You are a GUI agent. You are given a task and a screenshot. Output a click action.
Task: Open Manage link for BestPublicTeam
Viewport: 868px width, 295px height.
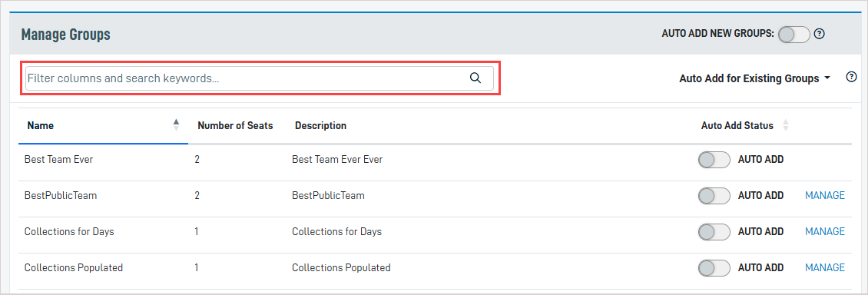pos(825,195)
